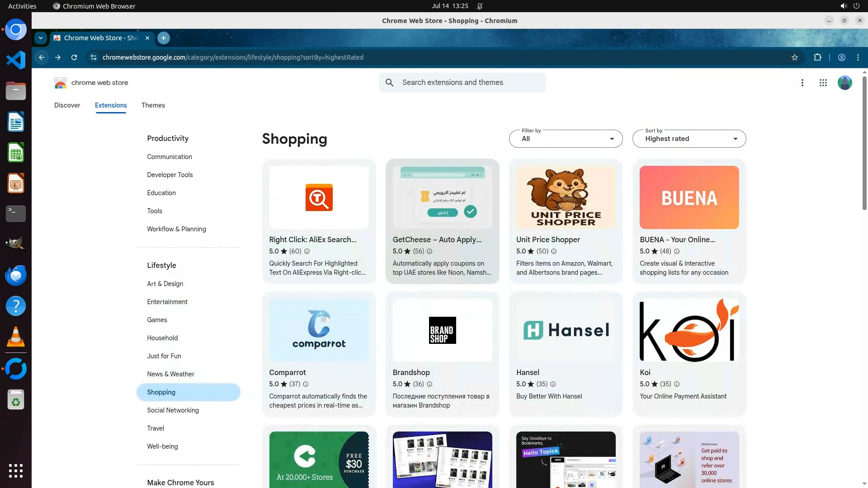Viewport: 868px width, 488px height.
Task: Bookmark this page with star icon
Action: pyautogui.click(x=794, y=57)
